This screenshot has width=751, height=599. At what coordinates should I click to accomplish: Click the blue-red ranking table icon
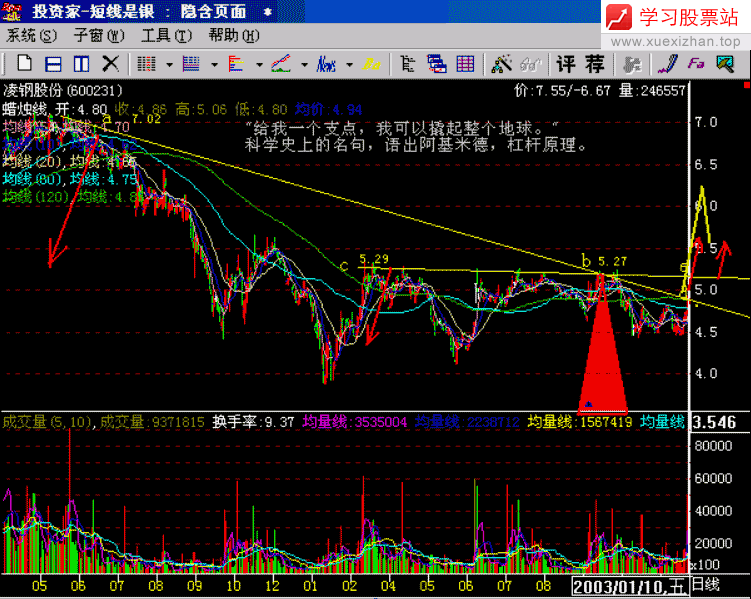coord(191,64)
